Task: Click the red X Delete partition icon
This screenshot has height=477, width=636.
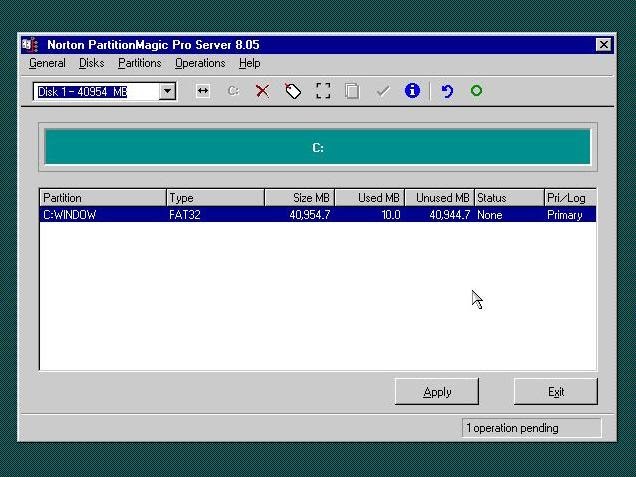Action: click(262, 91)
